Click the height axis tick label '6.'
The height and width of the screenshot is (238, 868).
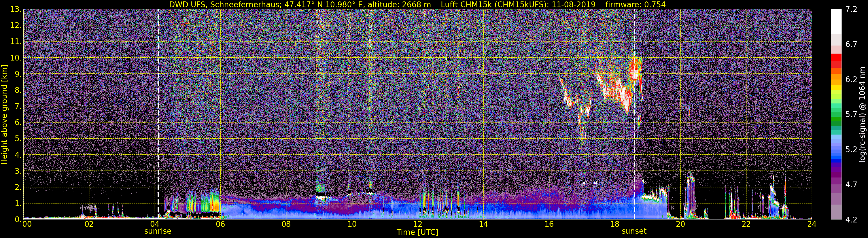tap(18, 122)
